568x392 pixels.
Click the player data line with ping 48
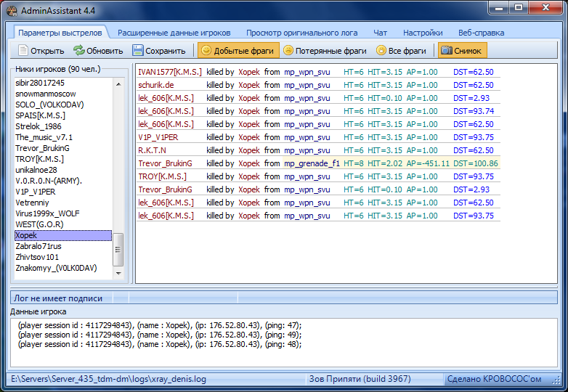point(160,344)
